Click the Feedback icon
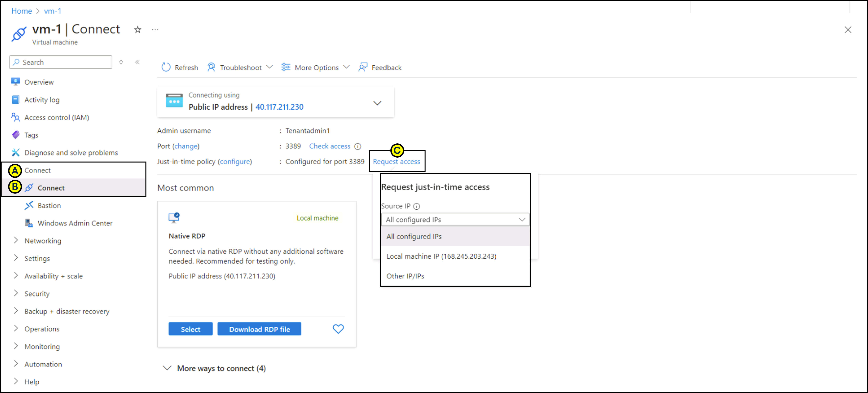 (363, 67)
